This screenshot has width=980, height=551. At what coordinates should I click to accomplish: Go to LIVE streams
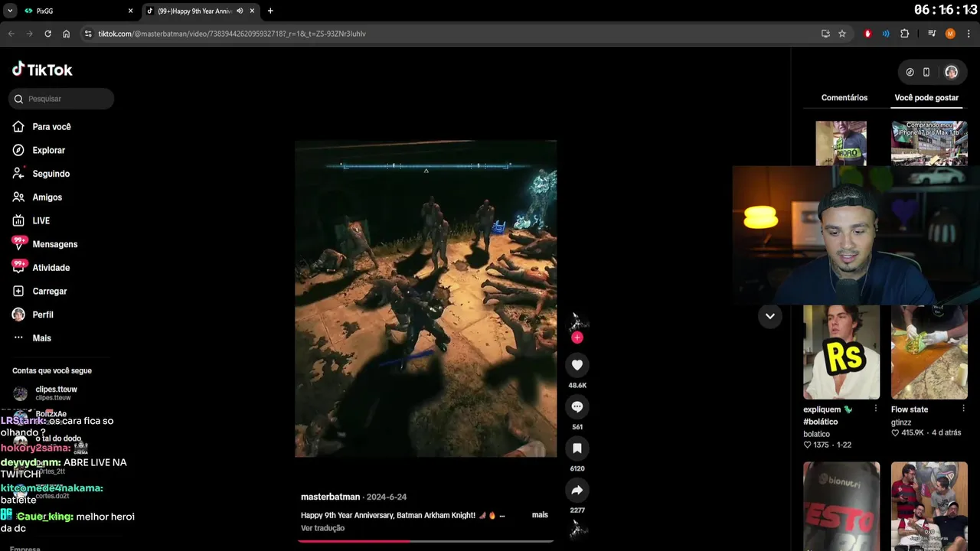(x=41, y=220)
